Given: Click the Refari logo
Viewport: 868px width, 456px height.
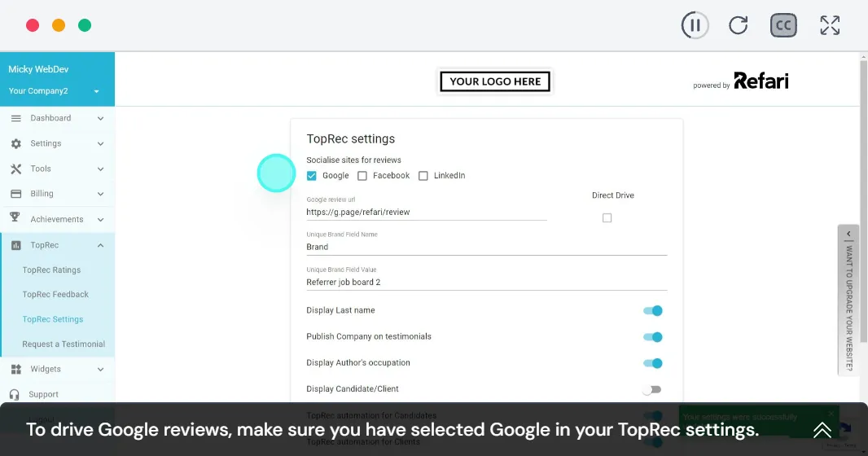Looking at the screenshot, I should click(x=761, y=81).
